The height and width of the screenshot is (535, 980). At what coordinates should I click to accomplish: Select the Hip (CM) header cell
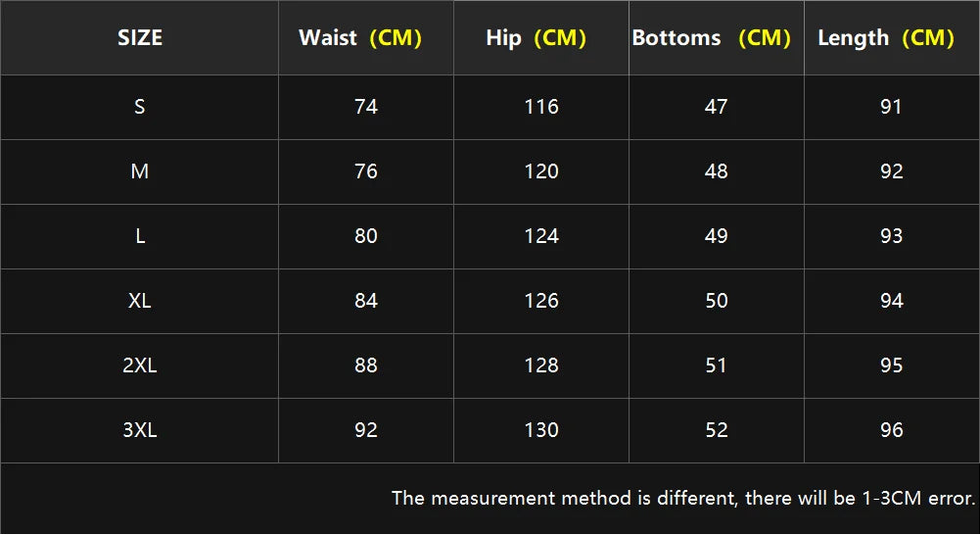pos(536,38)
